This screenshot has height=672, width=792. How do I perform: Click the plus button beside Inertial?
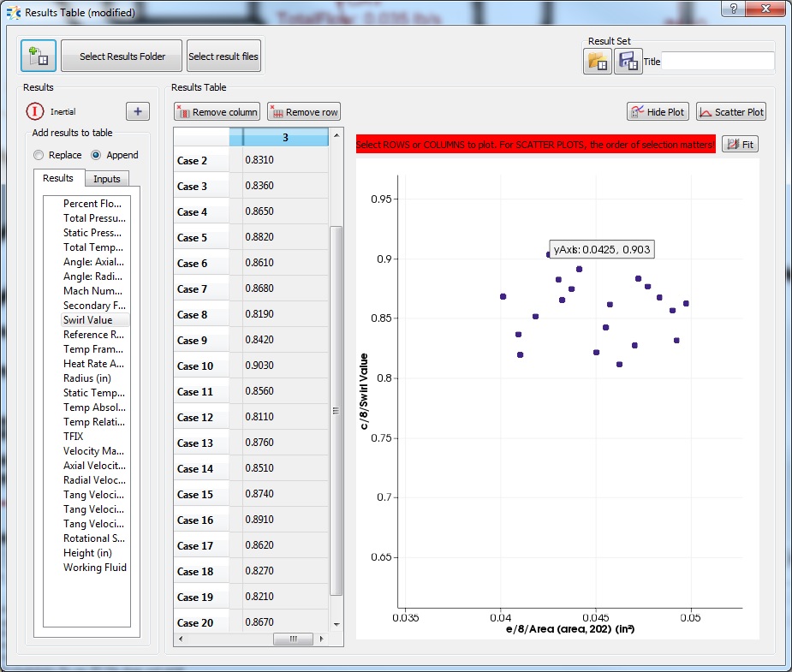tap(138, 111)
